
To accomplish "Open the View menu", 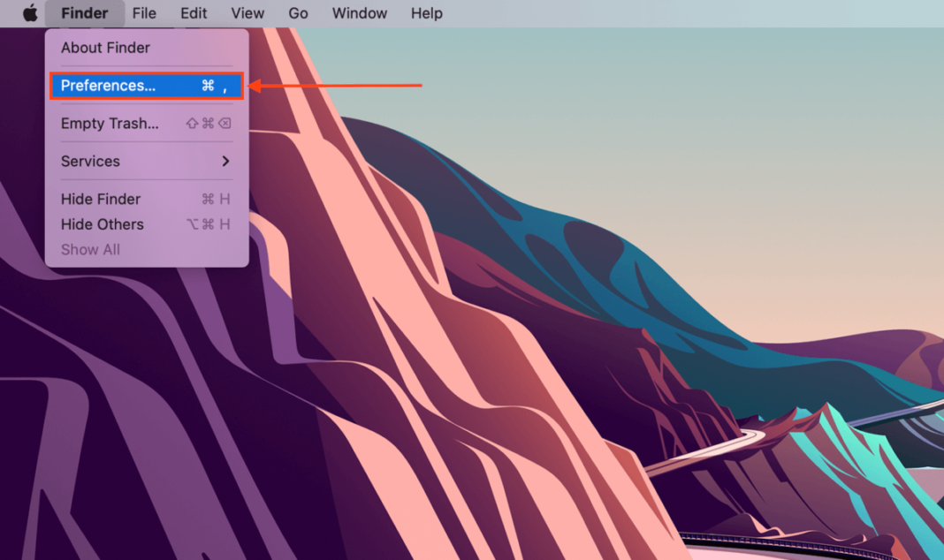I will 247,13.
